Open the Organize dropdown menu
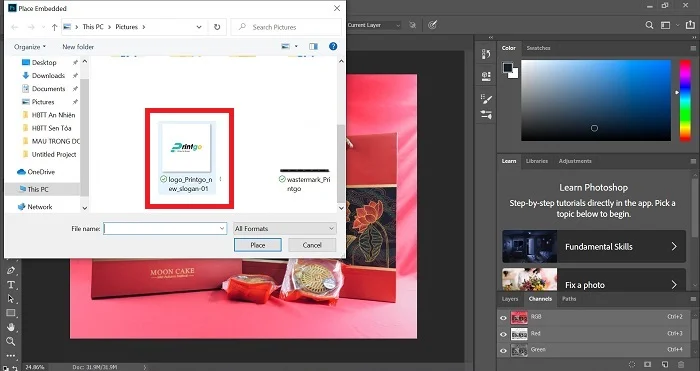The width and height of the screenshot is (700, 371). [x=30, y=47]
